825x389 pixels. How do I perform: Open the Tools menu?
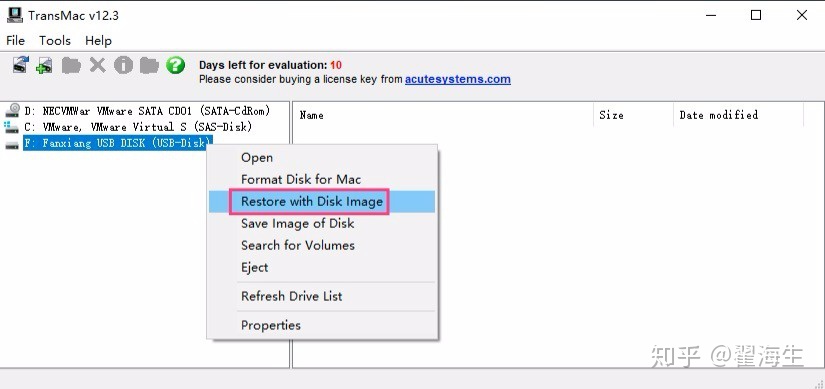[55, 41]
